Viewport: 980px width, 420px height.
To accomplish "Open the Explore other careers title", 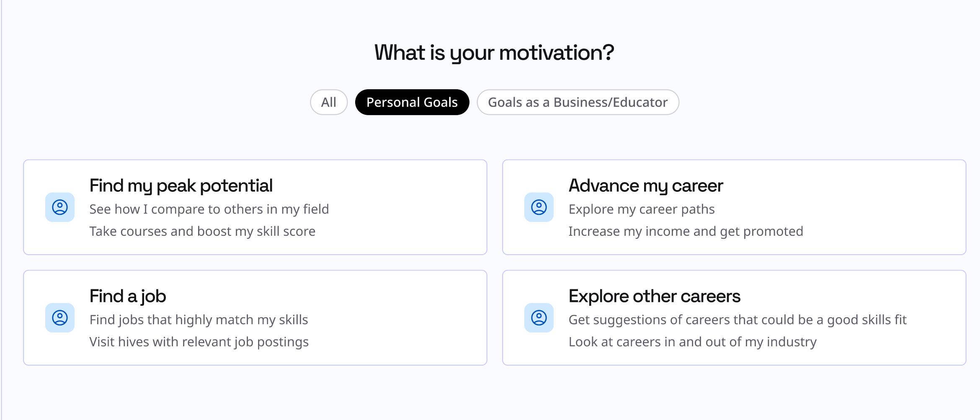I will [x=654, y=296].
